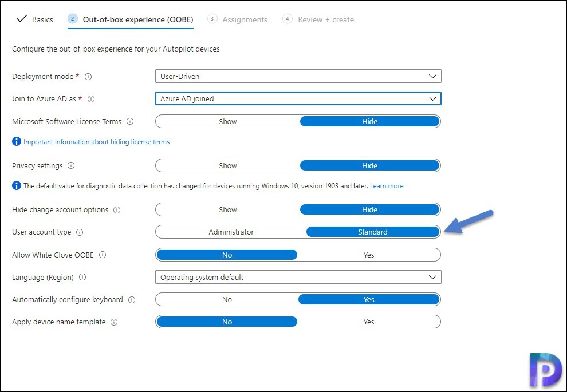Set Privacy settings to Hide
The height and width of the screenshot is (392, 567).
(369, 165)
